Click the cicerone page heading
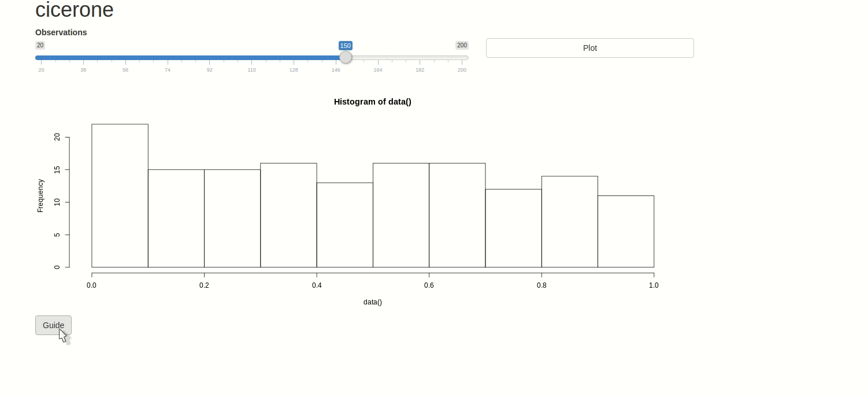The width and height of the screenshot is (868, 394). (75, 10)
